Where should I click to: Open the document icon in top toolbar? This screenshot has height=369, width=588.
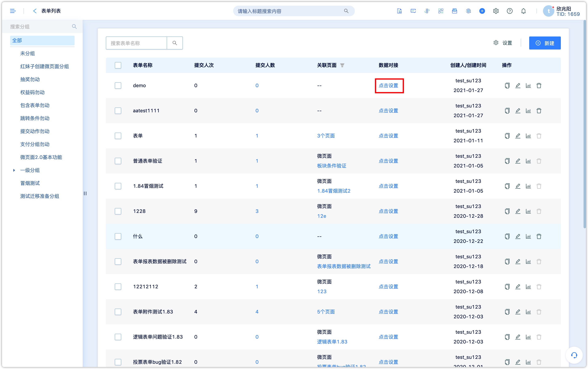pos(399,11)
